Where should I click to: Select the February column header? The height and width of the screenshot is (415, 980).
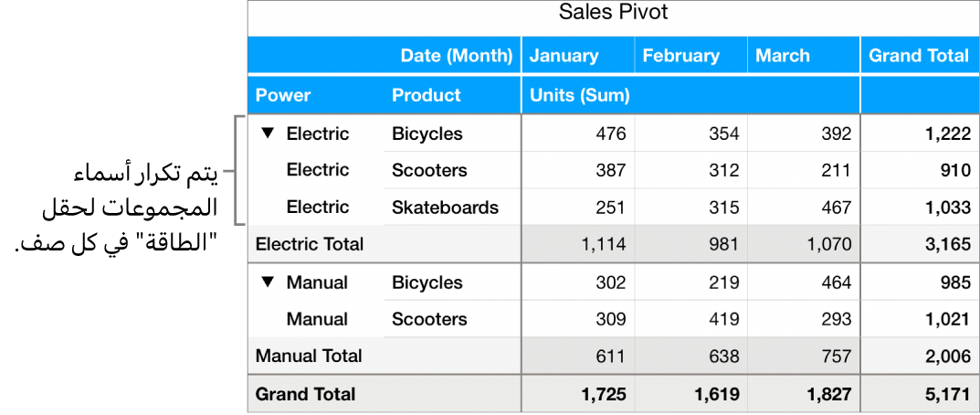tap(681, 56)
